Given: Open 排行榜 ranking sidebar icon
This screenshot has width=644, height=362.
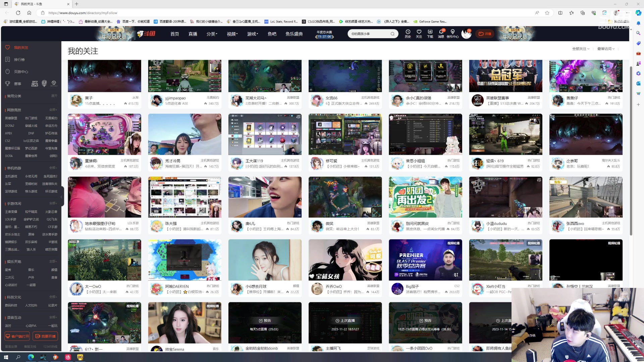Looking at the screenshot, I should tap(8, 59).
